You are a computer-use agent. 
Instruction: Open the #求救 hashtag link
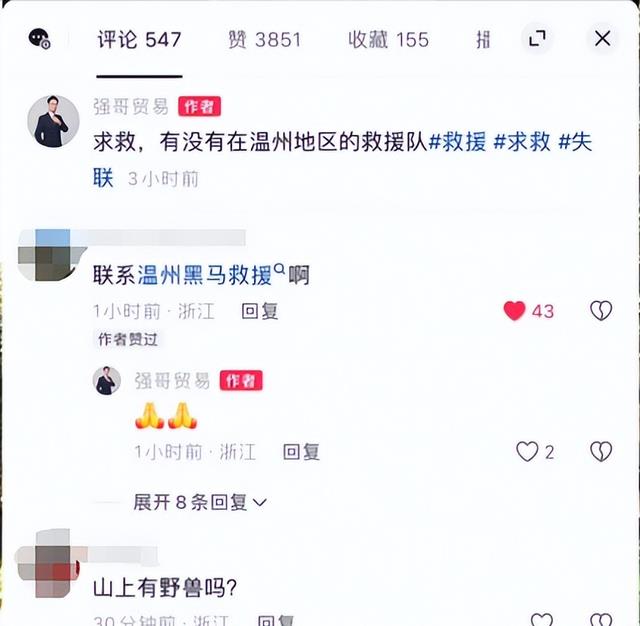point(522,142)
